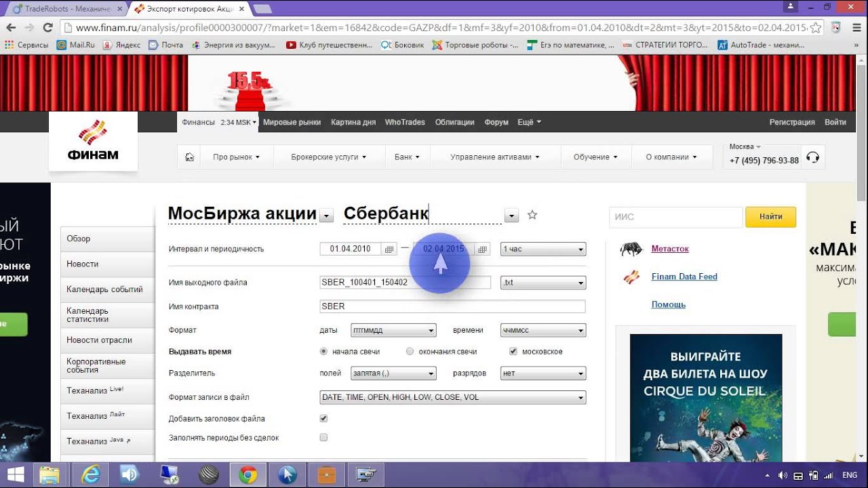Click the Регистрация link
This screenshot has width=868, height=488.
click(792, 123)
